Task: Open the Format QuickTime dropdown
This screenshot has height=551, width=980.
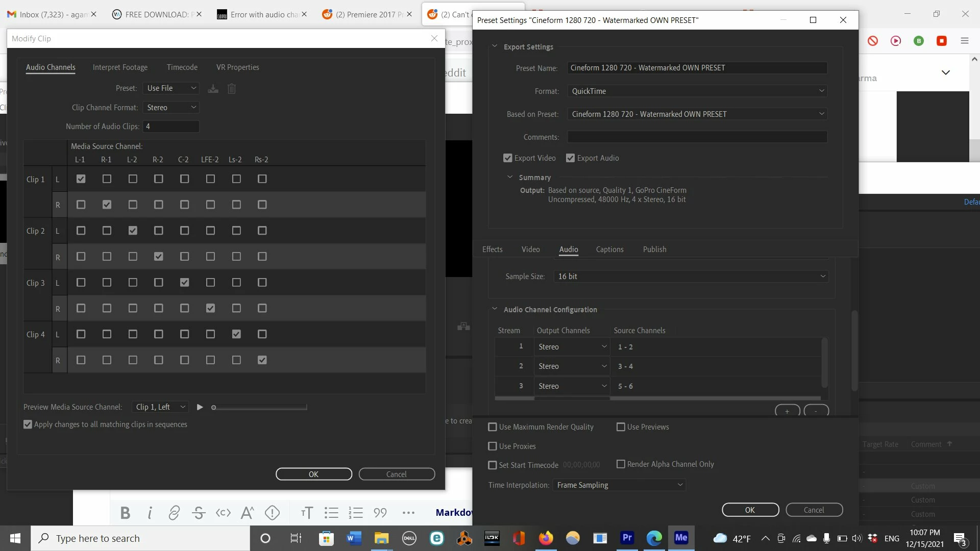Action: [x=697, y=91]
